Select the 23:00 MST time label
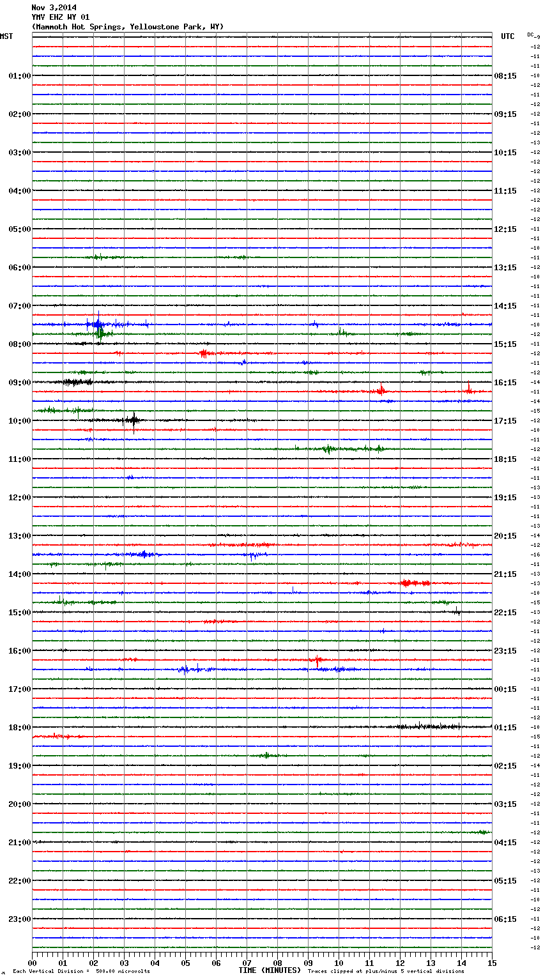Image resolution: width=543 pixels, height=980 pixels. 19,919
